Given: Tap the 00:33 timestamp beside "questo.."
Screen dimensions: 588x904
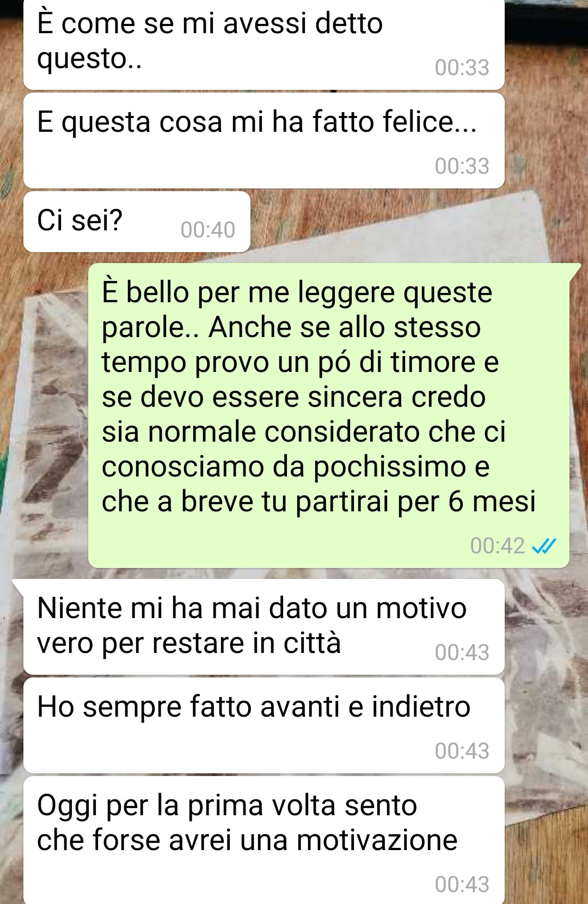Looking at the screenshot, I should 462,68.
